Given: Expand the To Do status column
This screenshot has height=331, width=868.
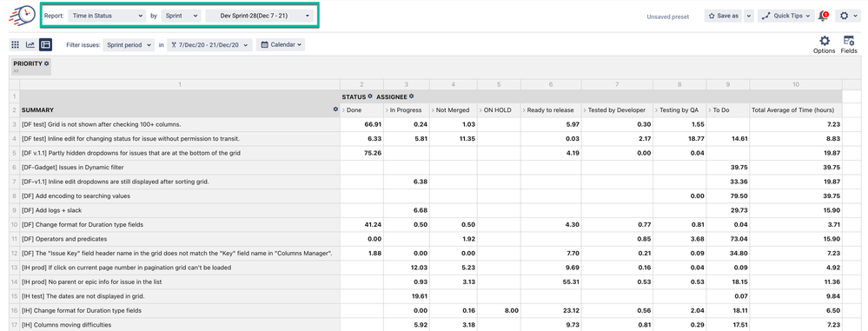Looking at the screenshot, I should coord(709,110).
